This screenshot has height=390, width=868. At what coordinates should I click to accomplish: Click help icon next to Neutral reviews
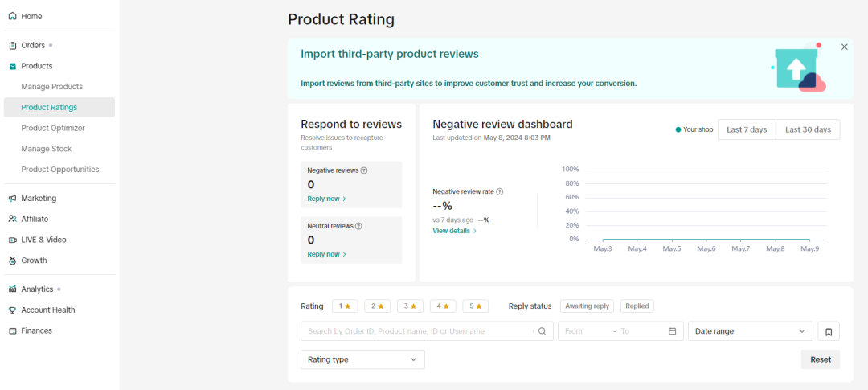coord(358,226)
